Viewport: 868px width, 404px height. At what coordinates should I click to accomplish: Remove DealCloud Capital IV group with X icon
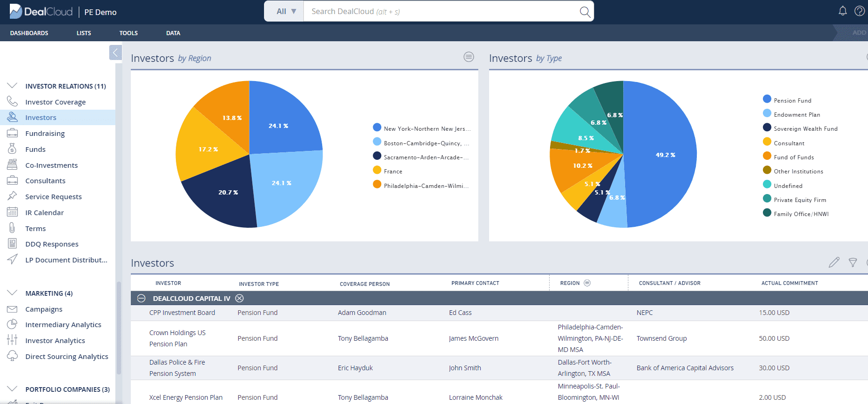[x=240, y=298]
